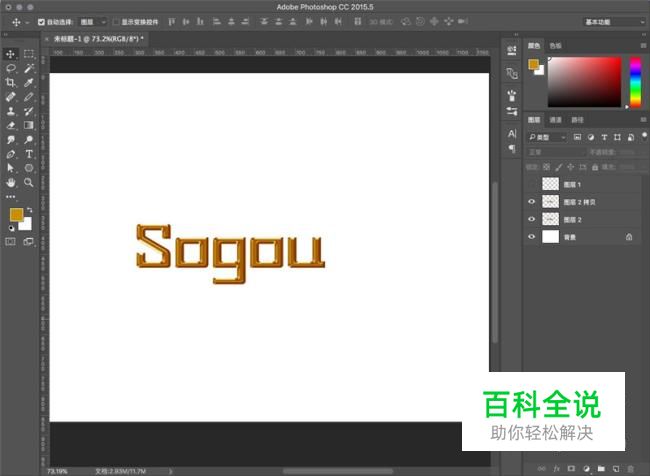This screenshot has height=476, width=650.
Task: Swap foreground and background colors
Action: [29, 210]
